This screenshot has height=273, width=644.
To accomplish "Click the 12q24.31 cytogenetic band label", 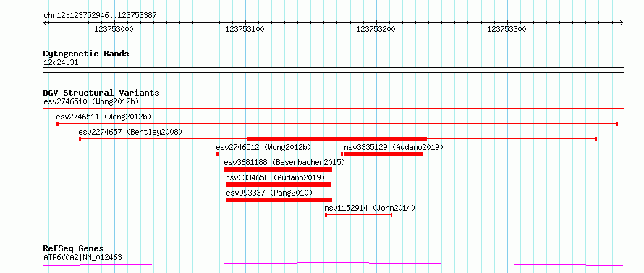I will coord(61,63).
